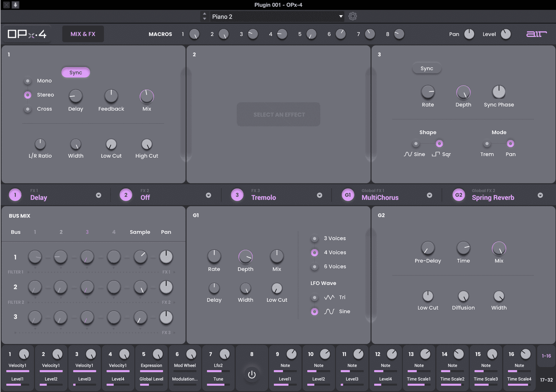Click the AIR logo icon
This screenshot has width=556, height=392.
pyautogui.click(x=536, y=34)
